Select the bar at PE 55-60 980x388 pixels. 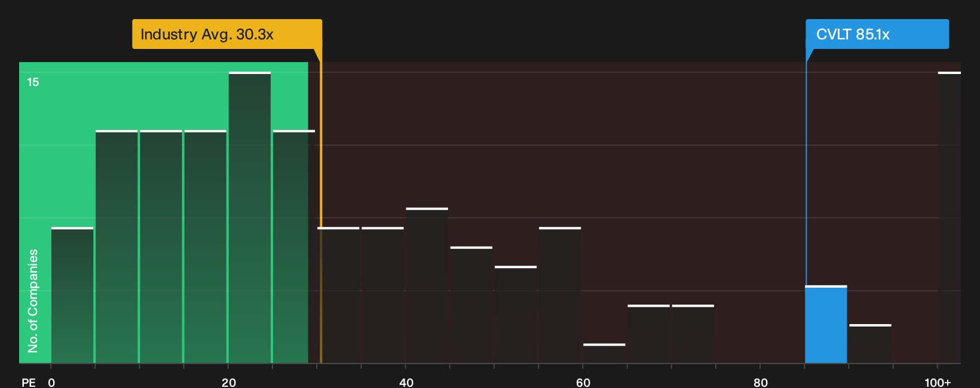tap(560, 295)
